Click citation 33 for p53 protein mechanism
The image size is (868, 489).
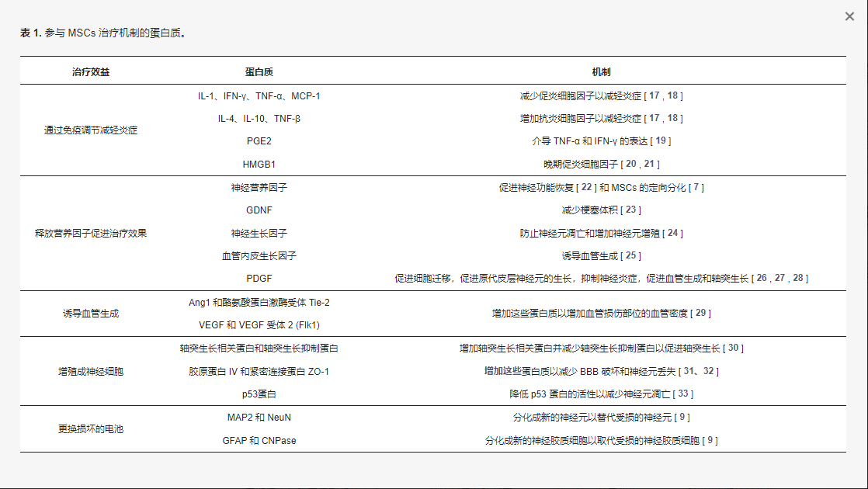pos(683,394)
